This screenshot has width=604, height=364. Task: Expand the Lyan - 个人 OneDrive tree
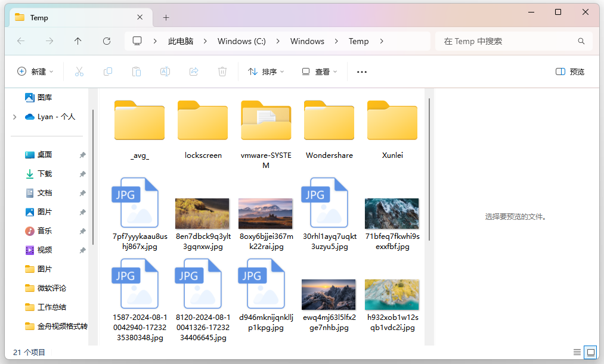point(14,117)
